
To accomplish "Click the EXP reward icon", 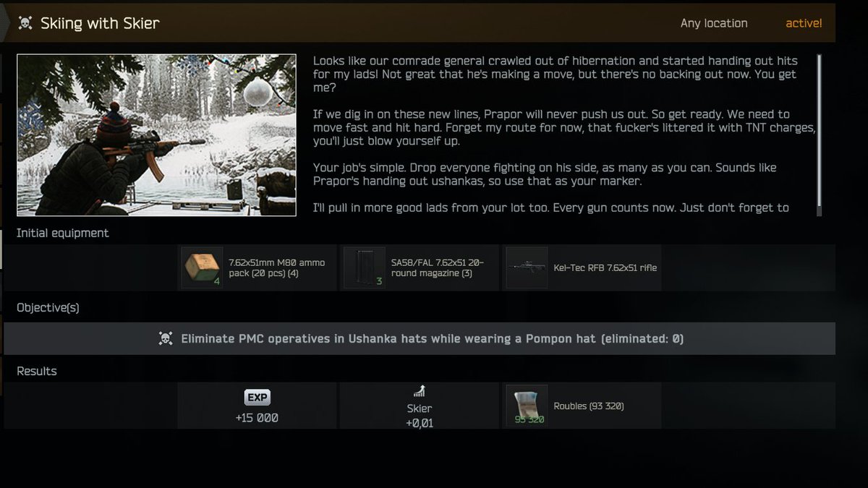I will [257, 398].
